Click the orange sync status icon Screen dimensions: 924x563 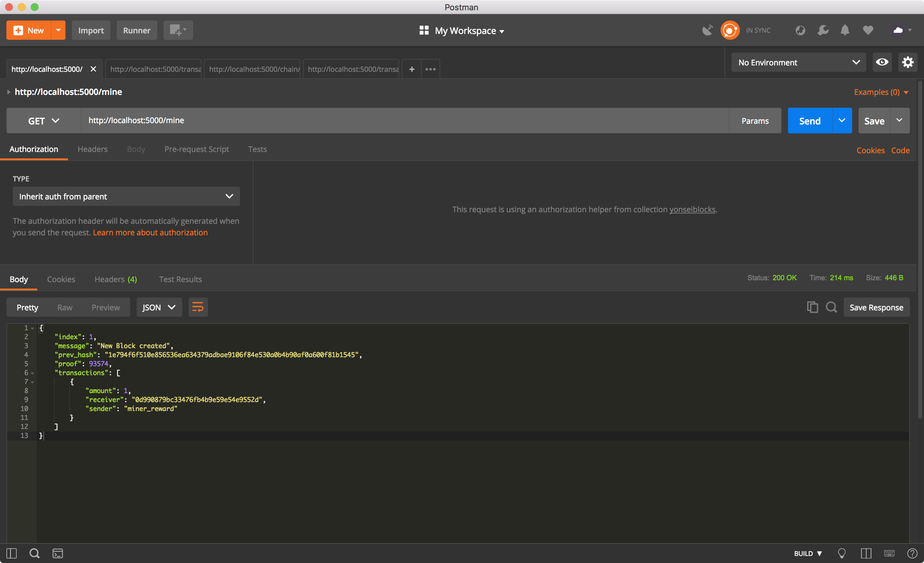pyautogui.click(x=730, y=30)
